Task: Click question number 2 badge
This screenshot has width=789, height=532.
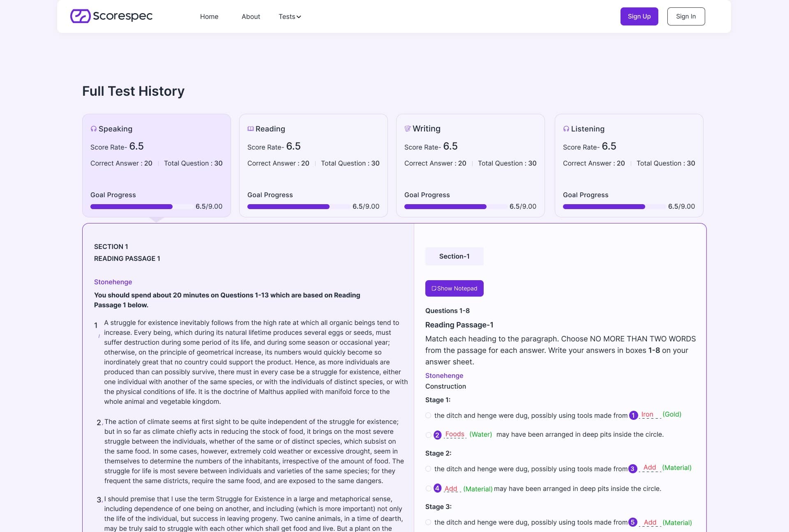Action: tap(437, 435)
